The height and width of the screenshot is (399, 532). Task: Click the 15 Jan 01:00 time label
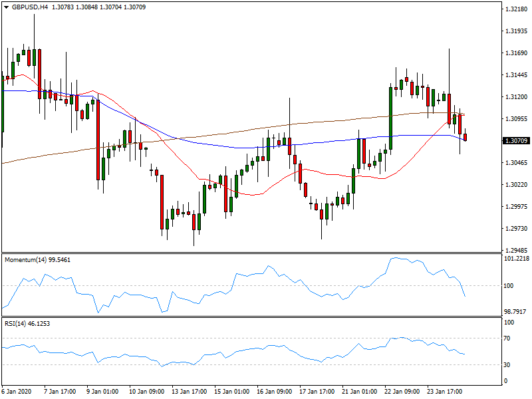(232, 392)
